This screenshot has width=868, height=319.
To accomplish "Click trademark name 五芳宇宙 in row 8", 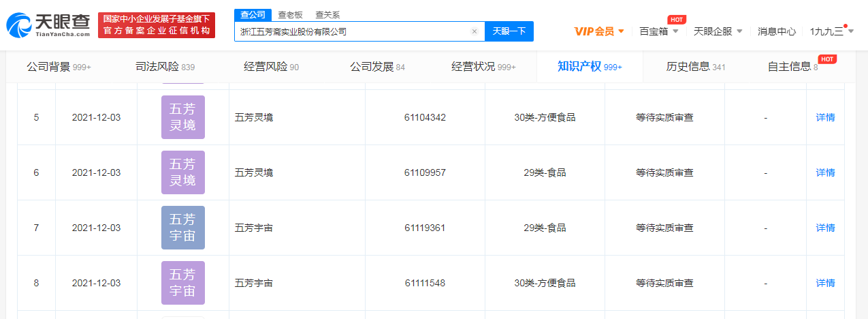I will (x=253, y=283).
